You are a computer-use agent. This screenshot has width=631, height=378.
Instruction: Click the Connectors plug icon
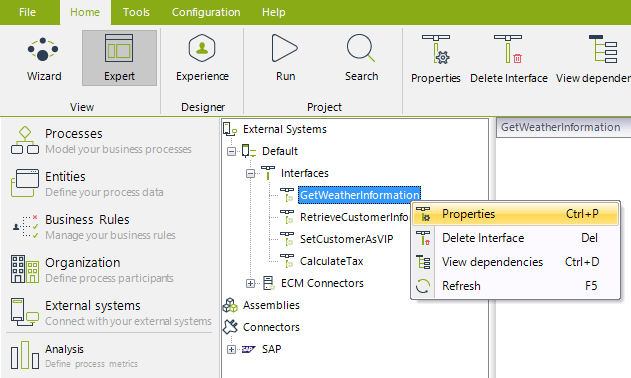pyautogui.click(x=230, y=327)
